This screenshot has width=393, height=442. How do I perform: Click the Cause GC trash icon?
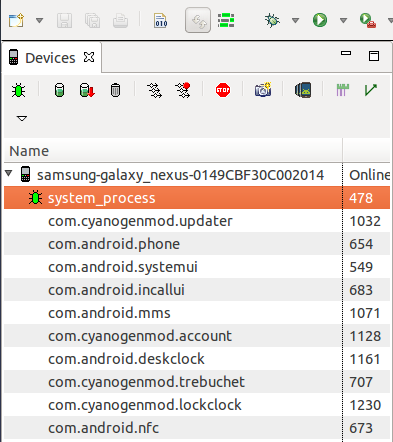tap(115, 90)
